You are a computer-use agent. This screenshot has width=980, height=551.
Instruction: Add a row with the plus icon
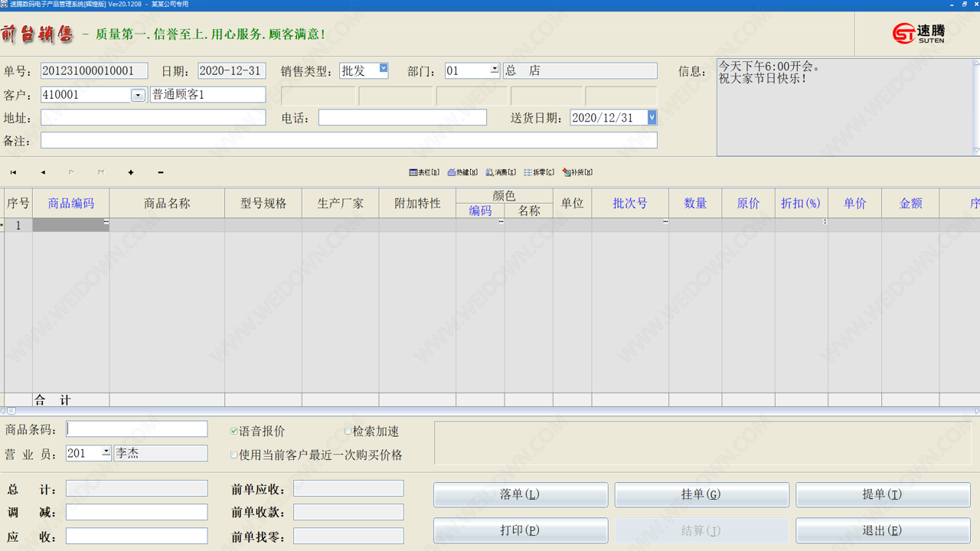[131, 172]
